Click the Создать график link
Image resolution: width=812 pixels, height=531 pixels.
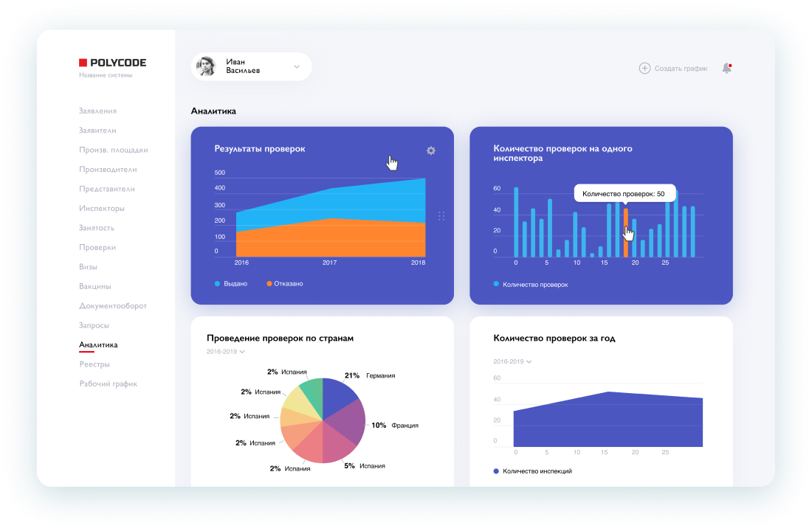[681, 69]
